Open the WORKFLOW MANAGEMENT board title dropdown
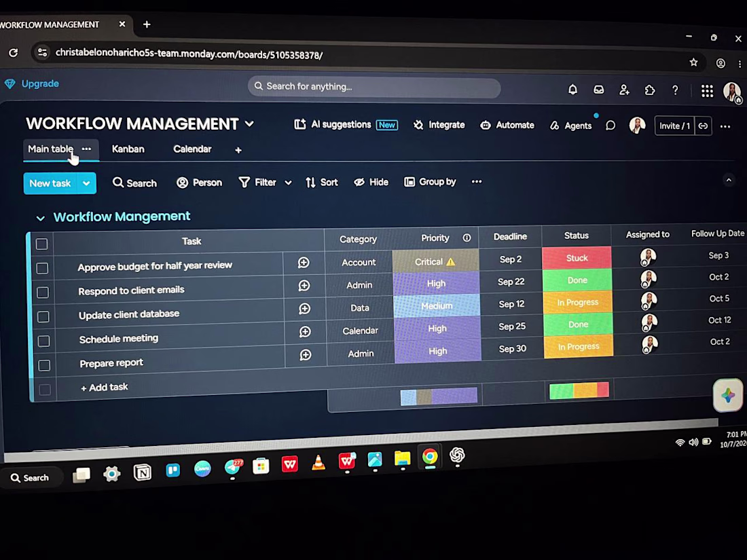 click(x=249, y=124)
